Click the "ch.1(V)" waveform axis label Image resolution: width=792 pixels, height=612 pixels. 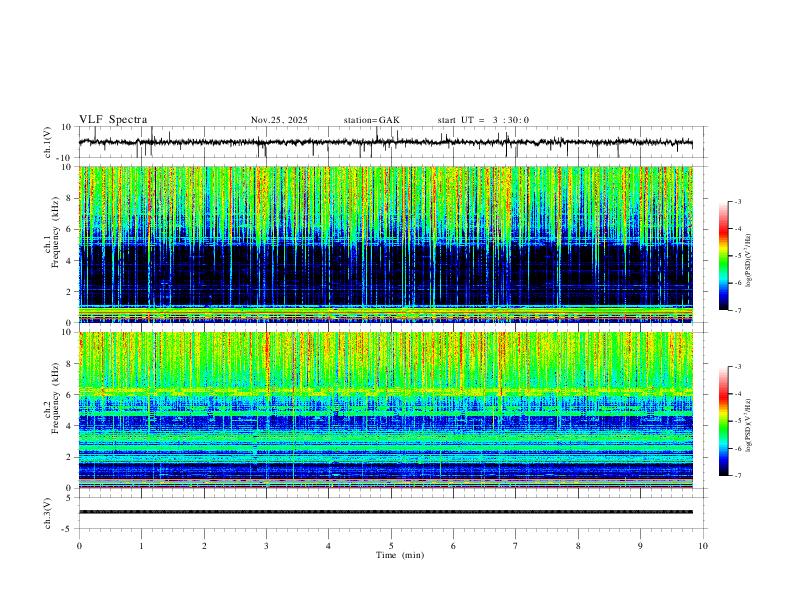tap(48, 142)
